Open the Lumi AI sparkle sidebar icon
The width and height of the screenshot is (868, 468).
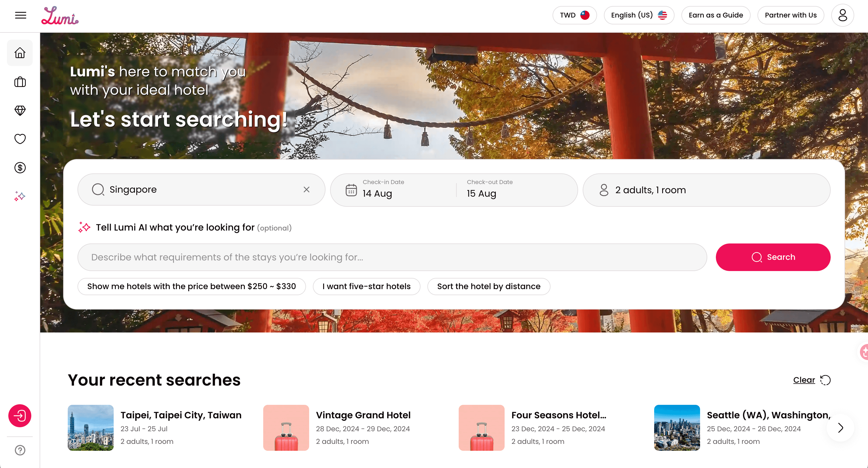pyautogui.click(x=20, y=196)
